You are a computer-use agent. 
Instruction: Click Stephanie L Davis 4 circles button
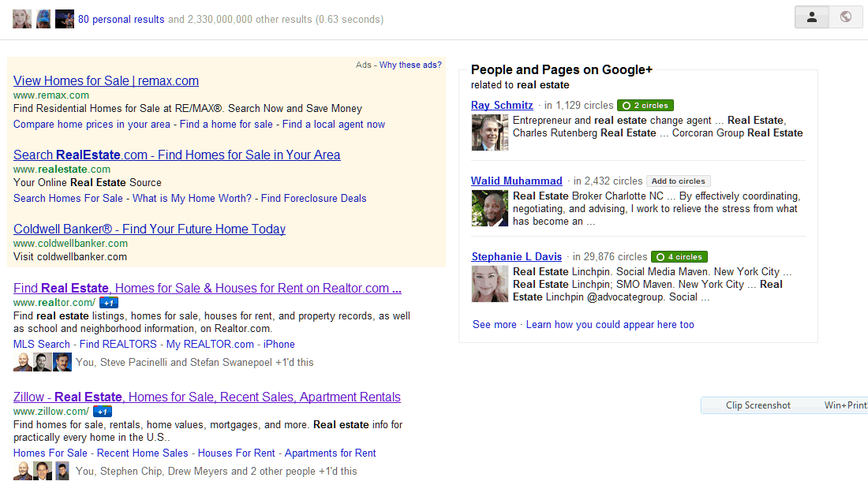click(679, 256)
